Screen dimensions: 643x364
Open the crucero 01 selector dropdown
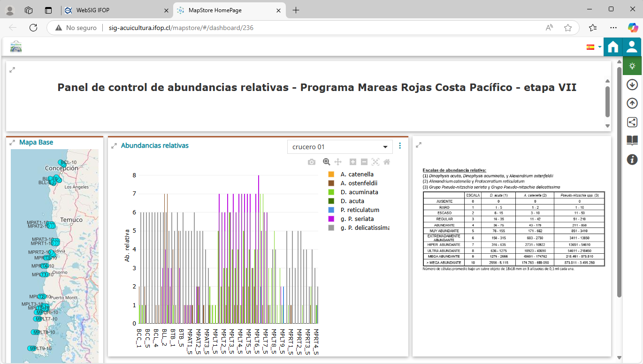pyautogui.click(x=340, y=146)
